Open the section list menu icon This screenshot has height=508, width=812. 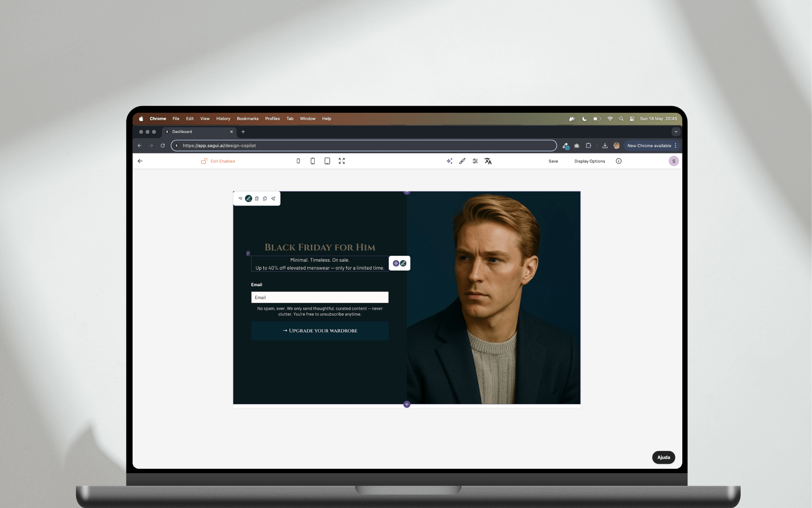click(240, 198)
